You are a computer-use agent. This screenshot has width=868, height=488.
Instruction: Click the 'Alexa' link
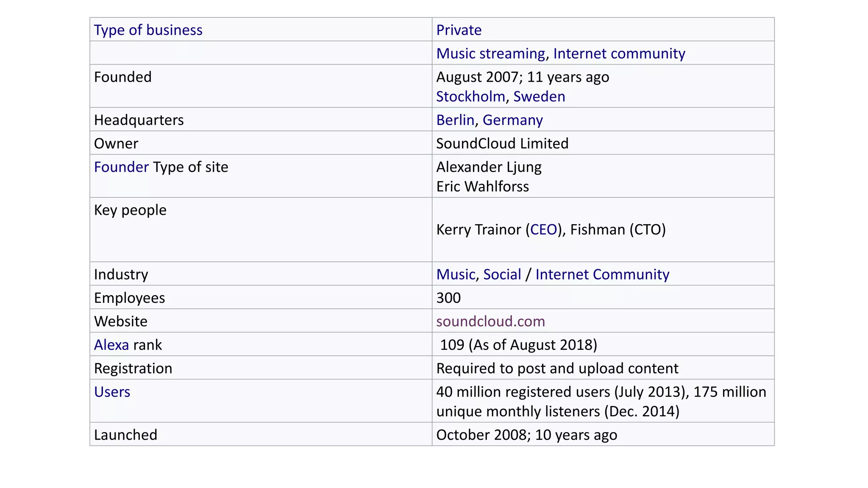111,345
